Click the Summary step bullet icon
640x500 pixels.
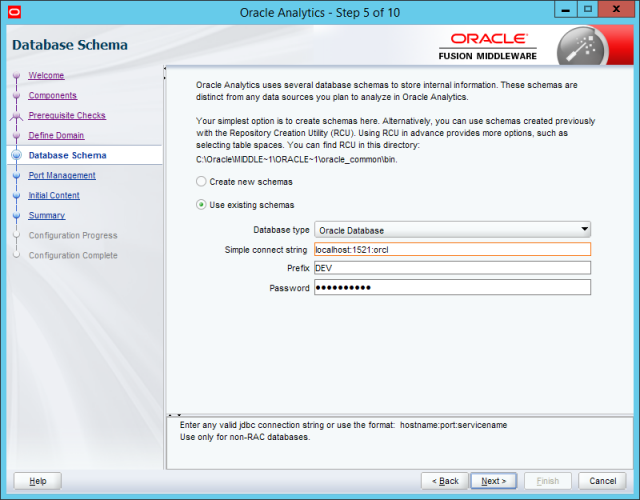point(16,216)
